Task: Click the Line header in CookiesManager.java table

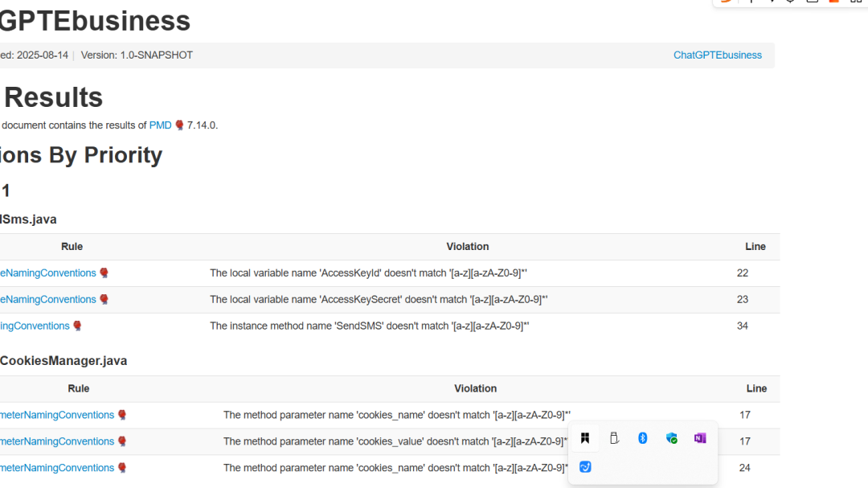Action: click(x=757, y=388)
